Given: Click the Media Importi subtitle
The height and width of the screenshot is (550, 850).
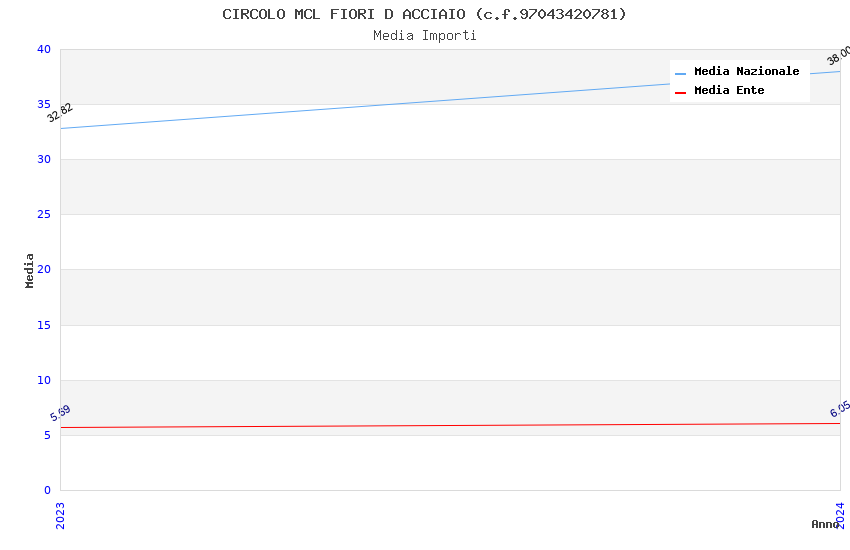Looking at the screenshot, I should coord(424,36).
